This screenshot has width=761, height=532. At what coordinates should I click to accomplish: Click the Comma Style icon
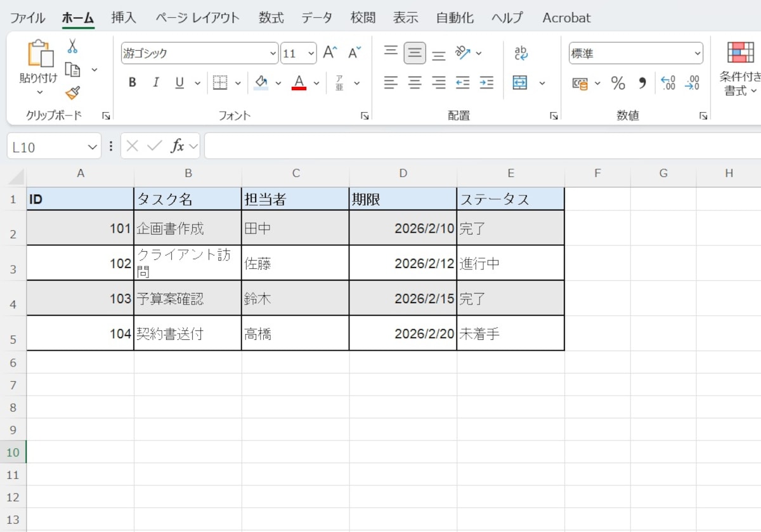(642, 82)
